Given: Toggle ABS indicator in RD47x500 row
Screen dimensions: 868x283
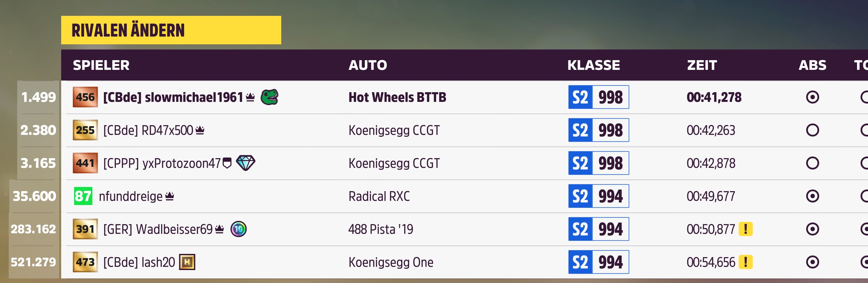Looking at the screenshot, I should tap(812, 130).
